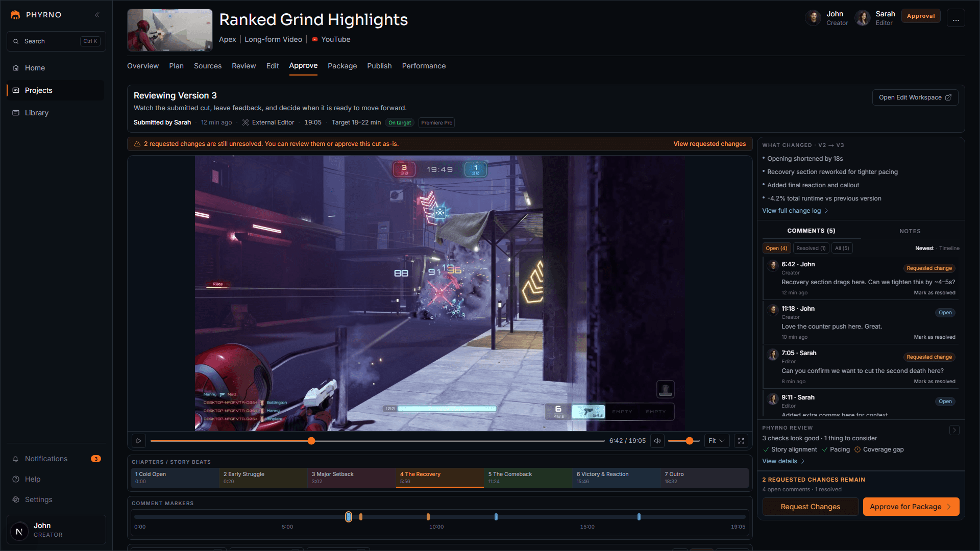Viewport: 980px width, 551px height.
Task: Select the 6:42 comment marker on timeline
Action: (x=349, y=517)
